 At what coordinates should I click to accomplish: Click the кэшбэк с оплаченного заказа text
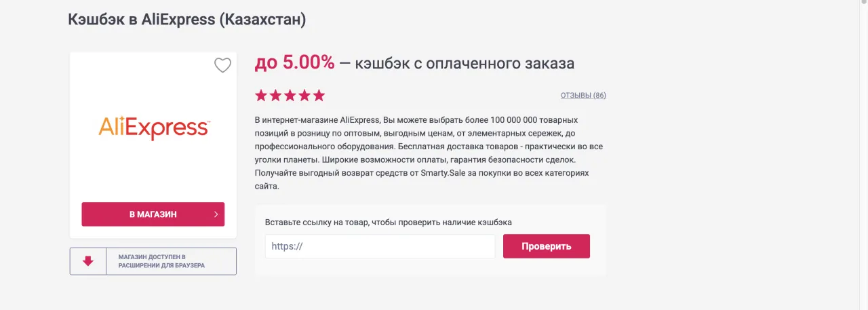[464, 64]
